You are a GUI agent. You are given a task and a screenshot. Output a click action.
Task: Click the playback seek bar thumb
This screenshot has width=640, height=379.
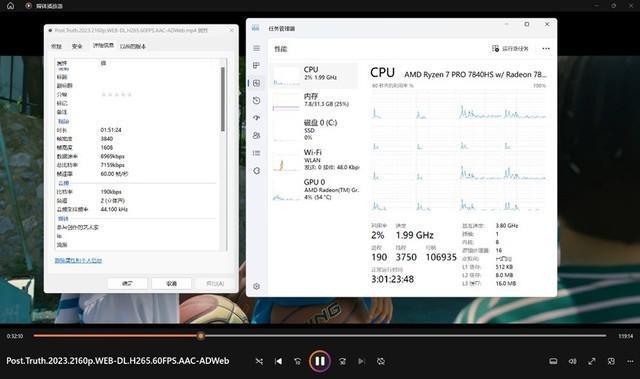click(x=200, y=336)
